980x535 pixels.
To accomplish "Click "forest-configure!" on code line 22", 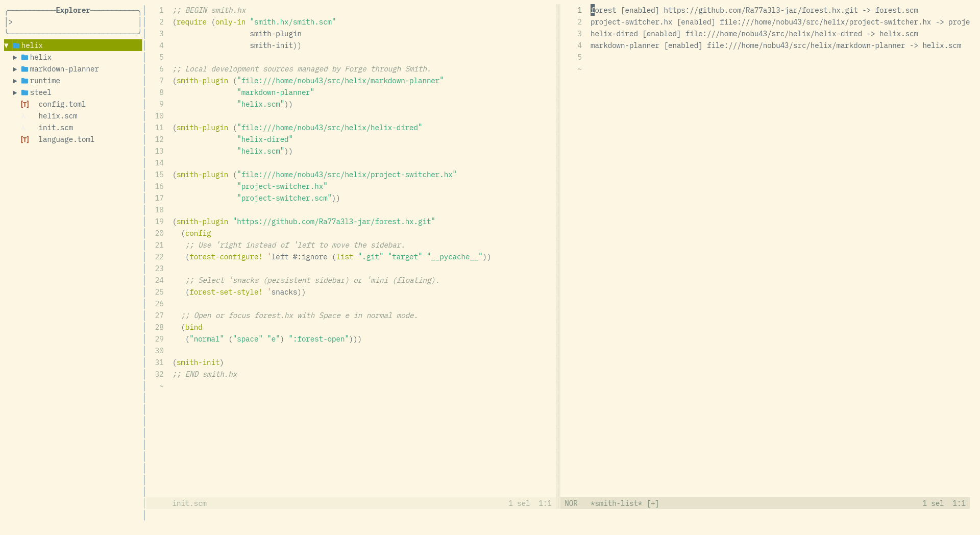I will coord(226,257).
